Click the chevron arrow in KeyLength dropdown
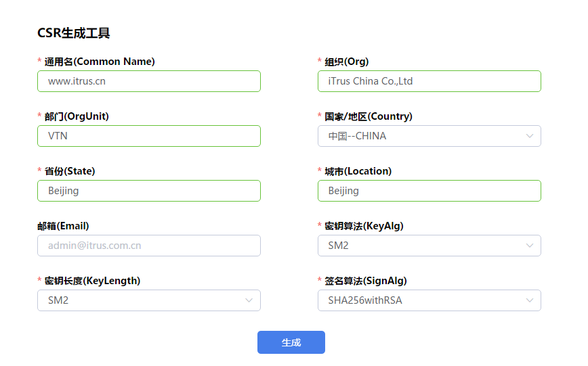 (x=249, y=300)
